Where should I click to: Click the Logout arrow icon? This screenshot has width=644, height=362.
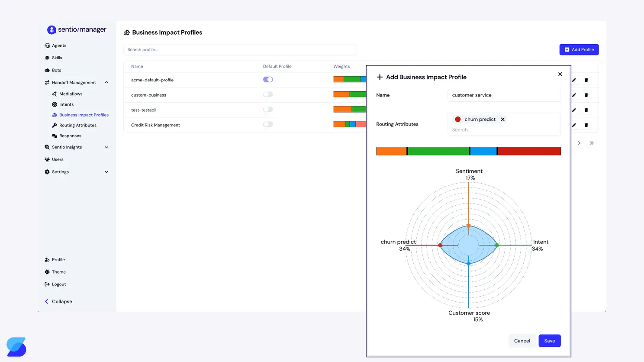pyautogui.click(x=47, y=284)
